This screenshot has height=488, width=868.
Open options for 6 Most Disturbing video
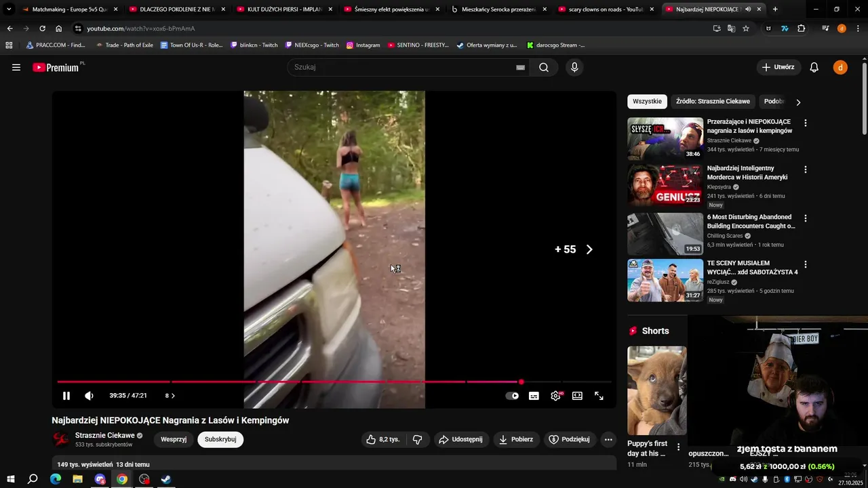coord(806,218)
